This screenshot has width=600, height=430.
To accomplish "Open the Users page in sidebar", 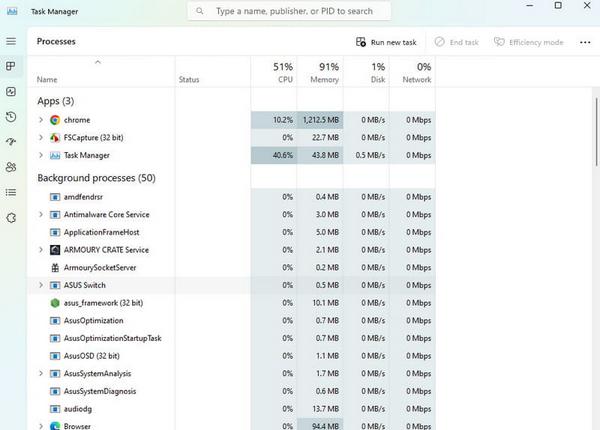I will pos(11,167).
